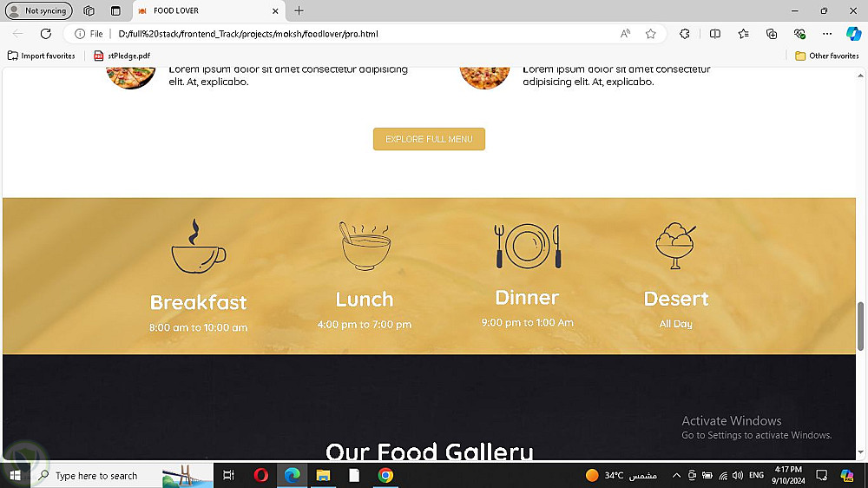Open the Settings and more ellipsis menu

[827, 34]
